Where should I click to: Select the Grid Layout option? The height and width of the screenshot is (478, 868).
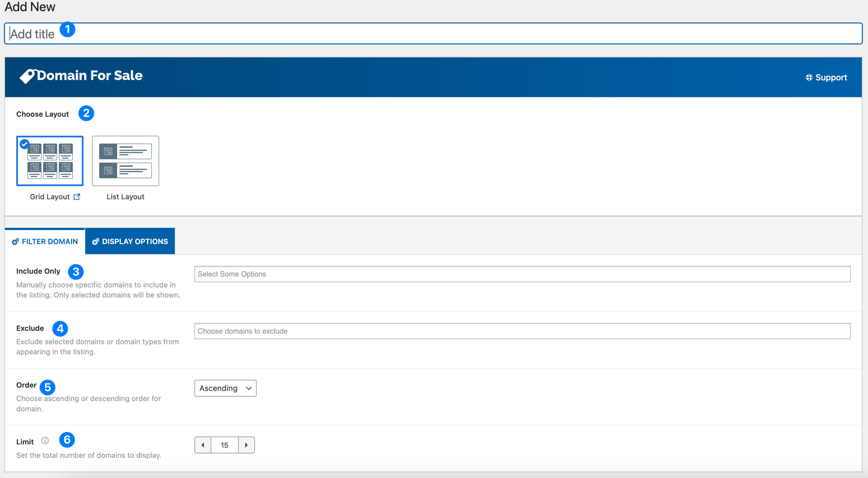[x=50, y=161]
